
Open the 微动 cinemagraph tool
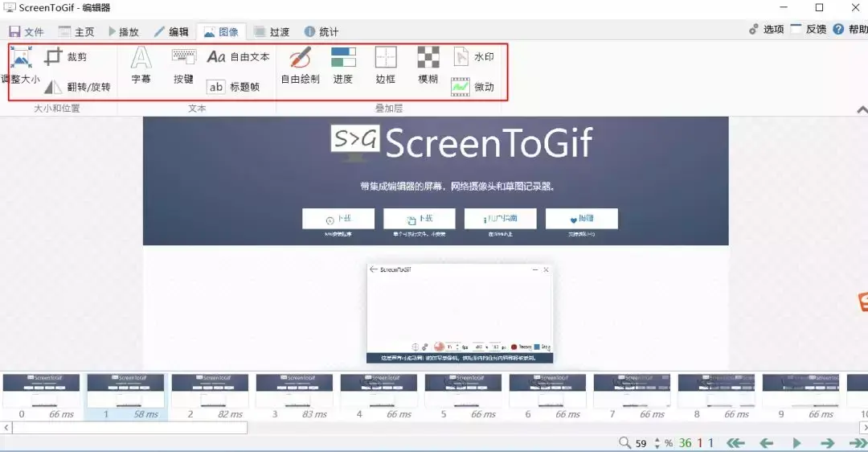[x=473, y=86]
